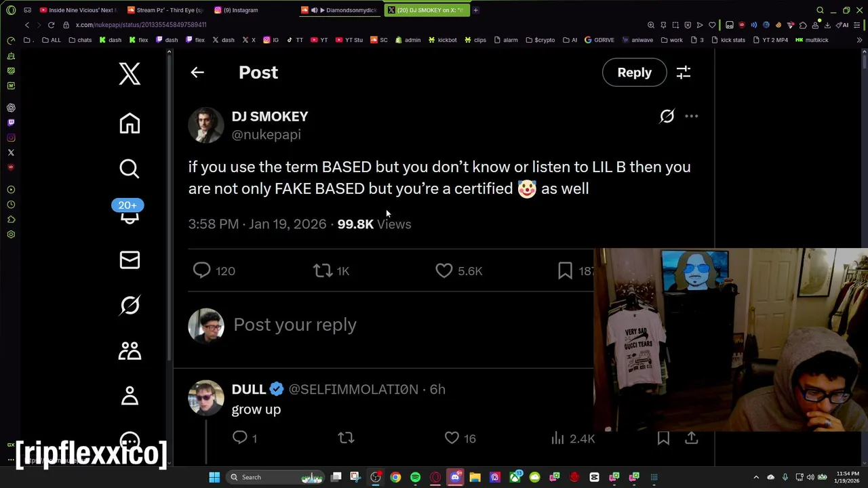
Task: Repost DJ SMOKEY's post with 1K reposts
Action: 322,271
